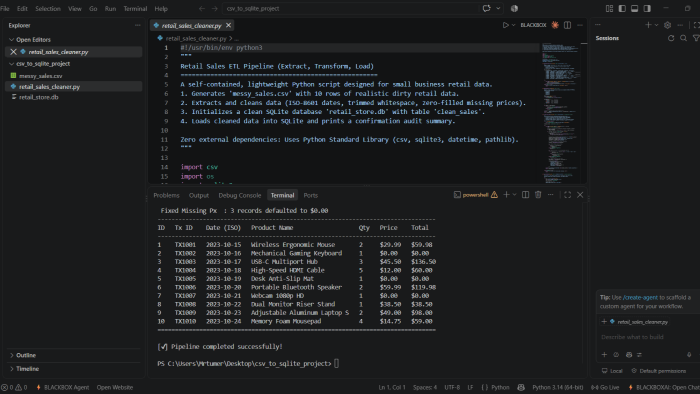Screen dimensions: 700x394
Task: Close the retail_sales_cleaner.py editor tab
Action: (229, 25)
